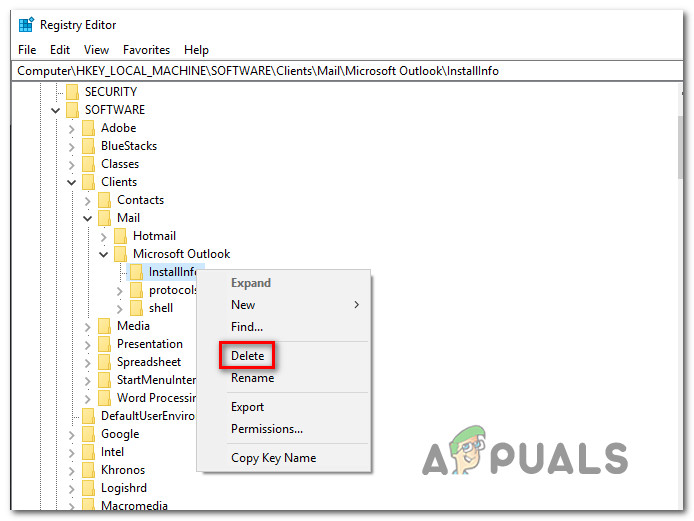Choose Rename in the context menu
Image resolution: width=694 pixels, height=521 pixels.
point(283,378)
